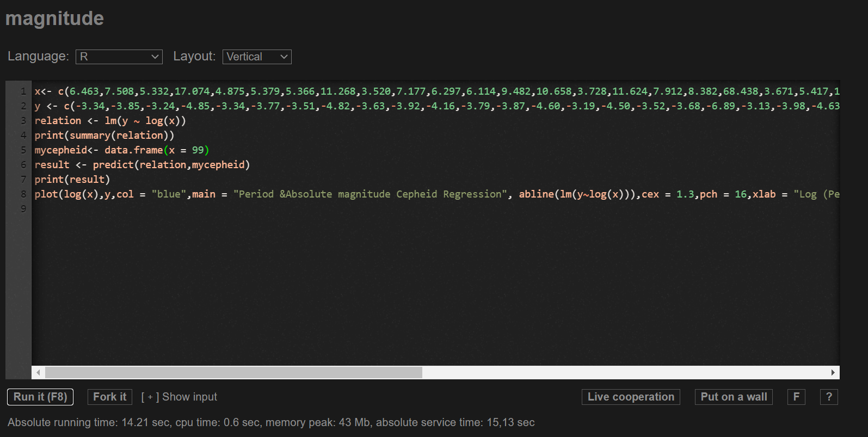This screenshot has width=868, height=437.
Task: Click the 'x<- c(6.463,...' code line
Action: tap(437, 91)
